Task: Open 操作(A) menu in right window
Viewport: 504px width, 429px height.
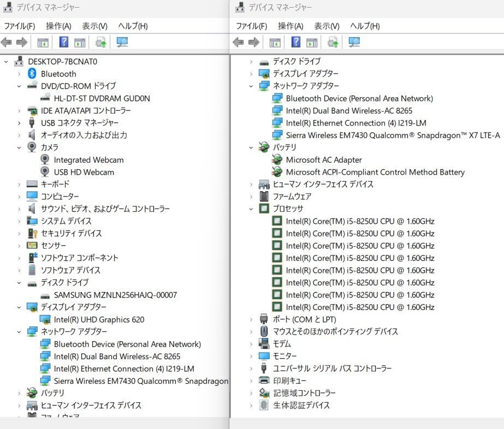Action: point(290,26)
